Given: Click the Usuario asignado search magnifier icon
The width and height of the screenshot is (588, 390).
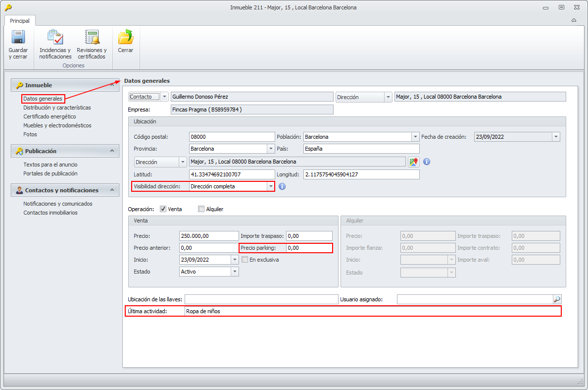Looking at the screenshot, I should [x=557, y=299].
